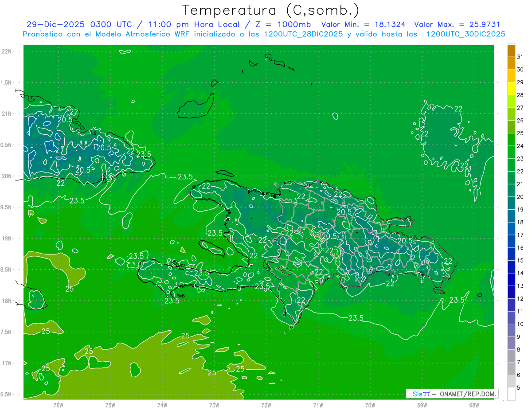Image resolution: width=532 pixels, height=411 pixels.
Task: Click the color scale label "11"
Action: (520, 311)
